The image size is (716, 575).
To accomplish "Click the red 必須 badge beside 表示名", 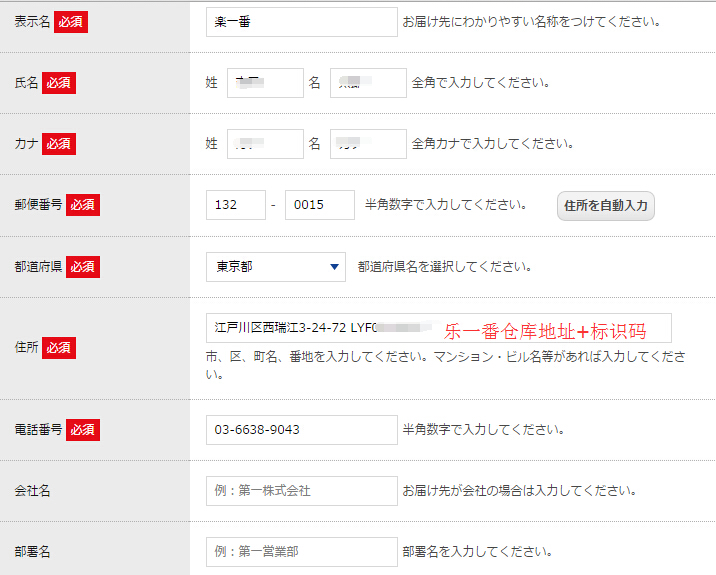I will pos(71,22).
